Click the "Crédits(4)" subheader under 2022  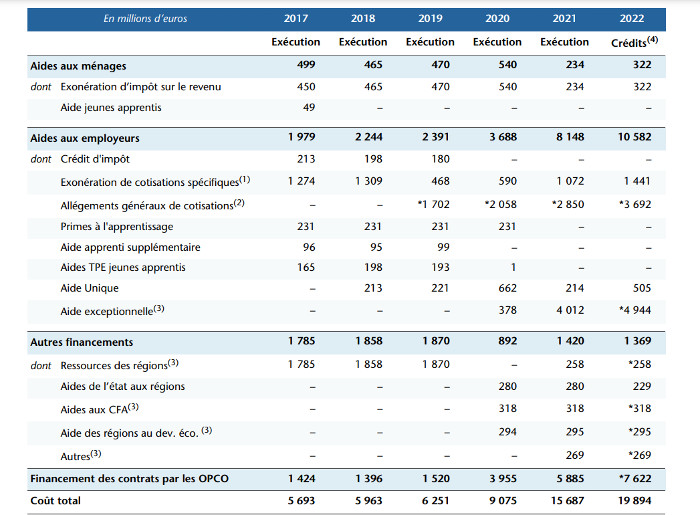click(x=634, y=42)
